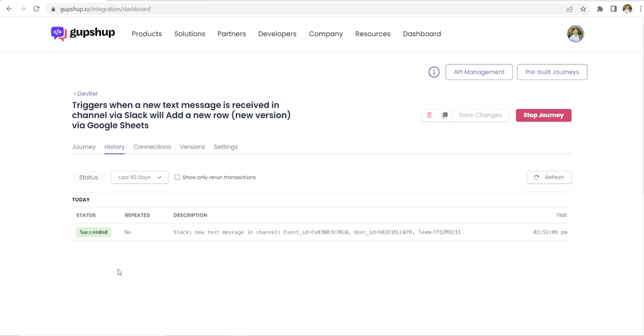Click the trash delete journey icon

pos(429,115)
